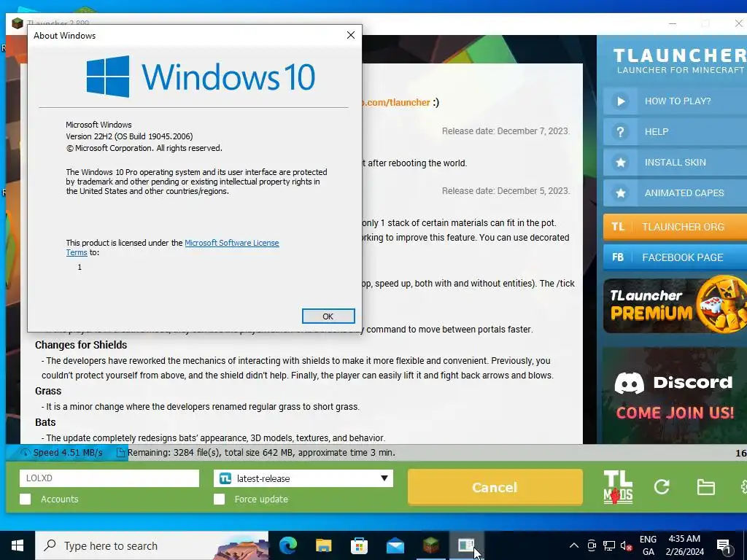Viewport: 747px width, 560px height.
Task: Click the LOLXD username field
Action: pos(109,478)
